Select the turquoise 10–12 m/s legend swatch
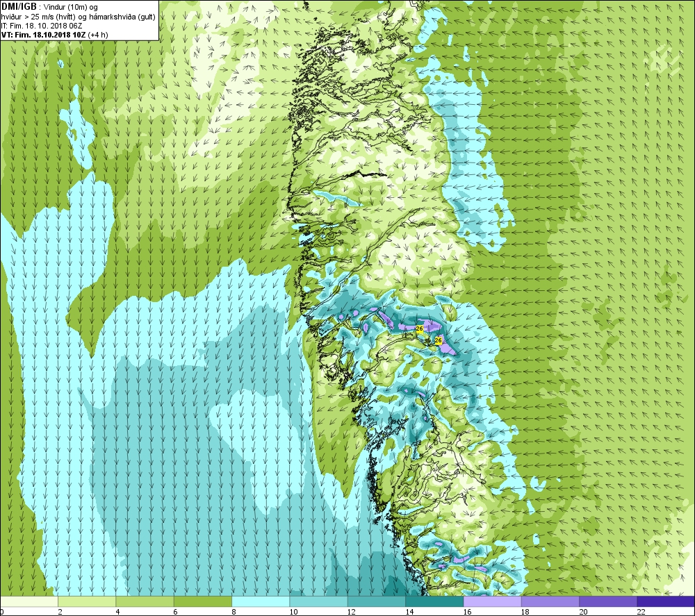The height and width of the screenshot is (616, 695). tap(318, 601)
